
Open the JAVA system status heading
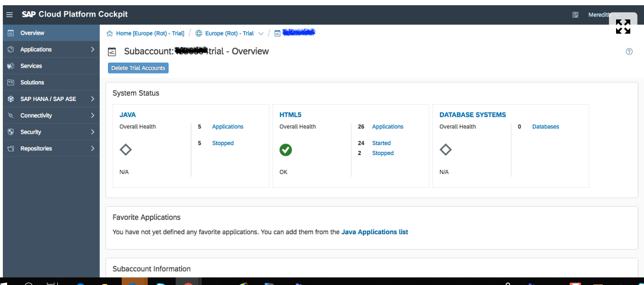pos(128,115)
